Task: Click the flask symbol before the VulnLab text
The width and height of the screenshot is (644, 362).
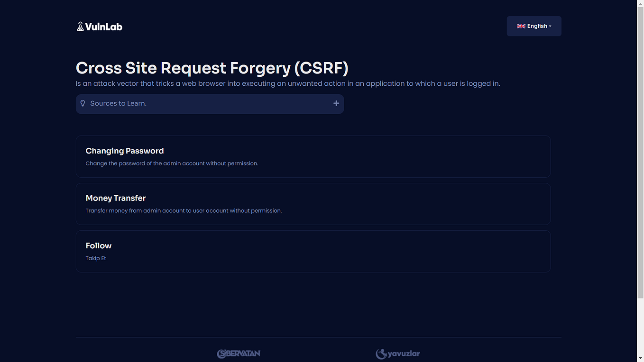Action: click(81, 26)
